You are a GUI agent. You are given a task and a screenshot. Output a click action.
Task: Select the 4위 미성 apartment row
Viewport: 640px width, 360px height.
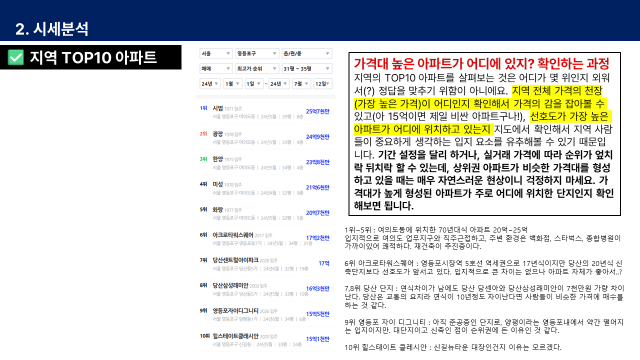[x=265, y=188]
